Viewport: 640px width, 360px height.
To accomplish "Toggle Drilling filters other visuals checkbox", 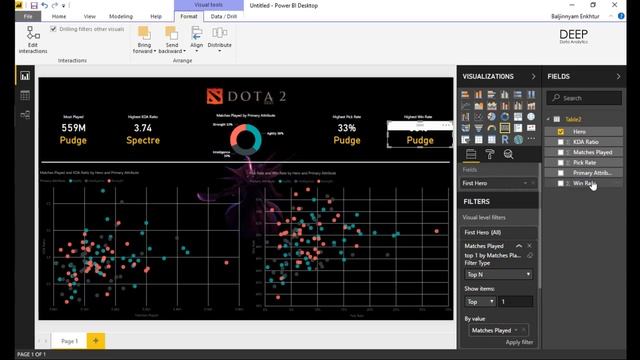I will pos(53,29).
